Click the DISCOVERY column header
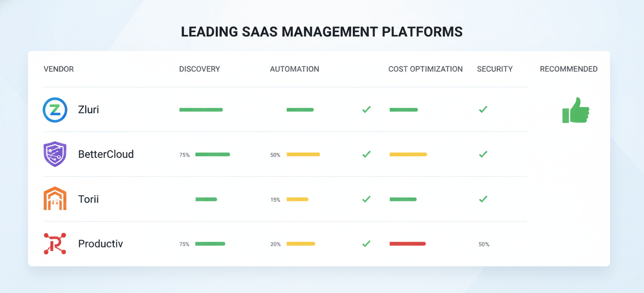This screenshot has width=644, height=293. (200, 69)
